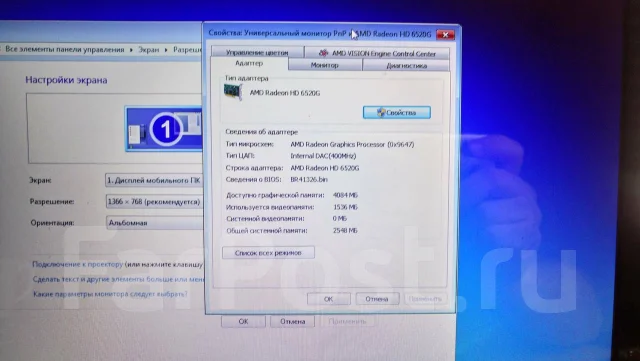
Task: Click shield icon on Свойства button
Action: pyautogui.click(x=381, y=112)
